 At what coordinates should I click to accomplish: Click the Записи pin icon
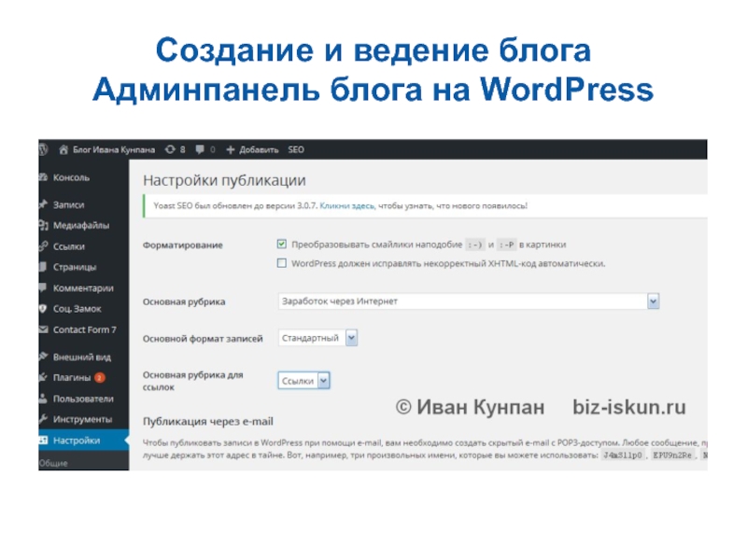pos(43,204)
